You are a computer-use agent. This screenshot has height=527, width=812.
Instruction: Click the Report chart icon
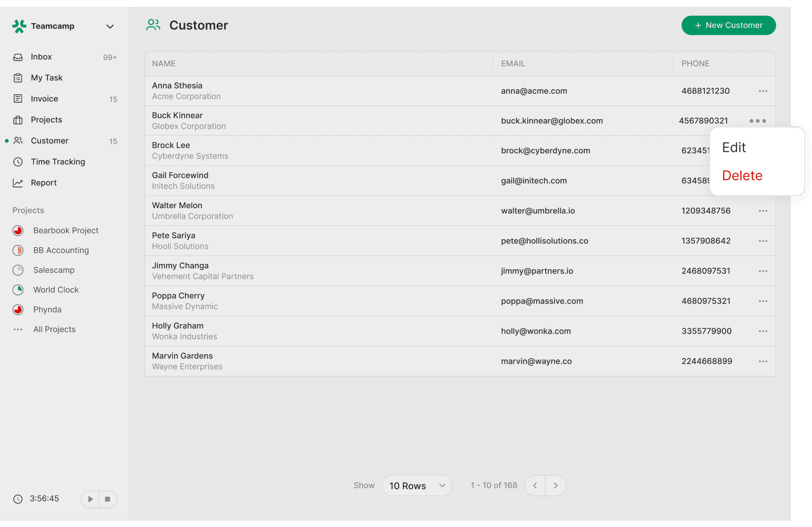coord(18,183)
